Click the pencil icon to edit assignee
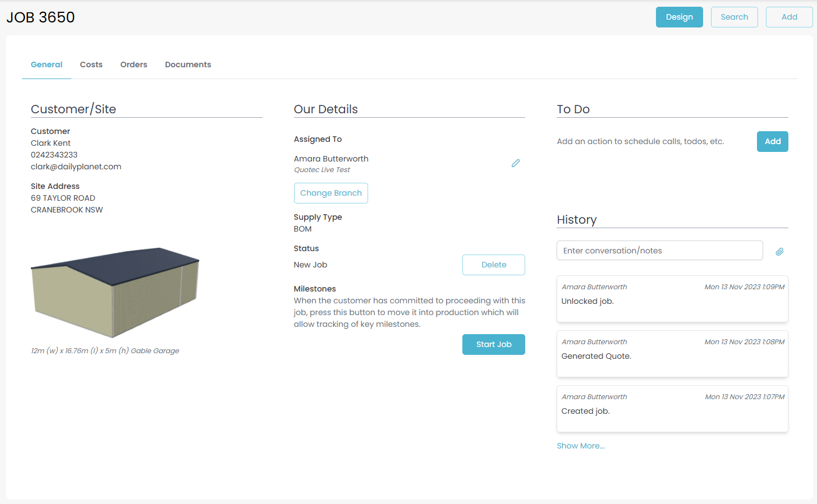The width and height of the screenshot is (817, 504). (x=515, y=163)
